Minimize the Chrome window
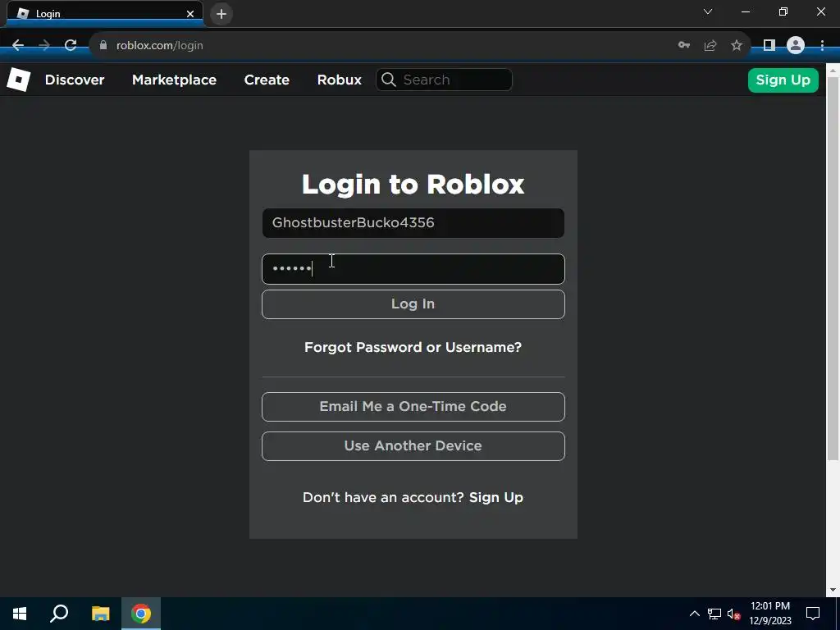Image resolution: width=840 pixels, height=630 pixels. click(745, 11)
